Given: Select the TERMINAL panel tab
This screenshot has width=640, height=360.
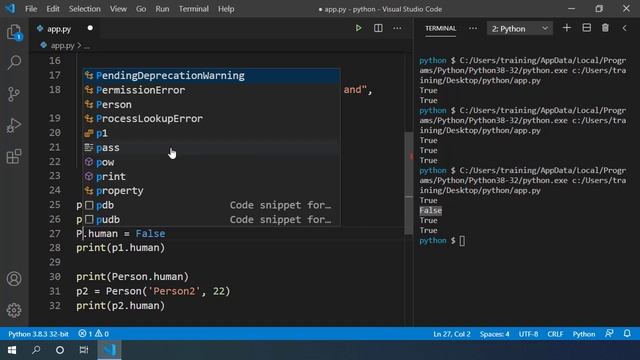Looking at the screenshot, I should pos(440,28).
